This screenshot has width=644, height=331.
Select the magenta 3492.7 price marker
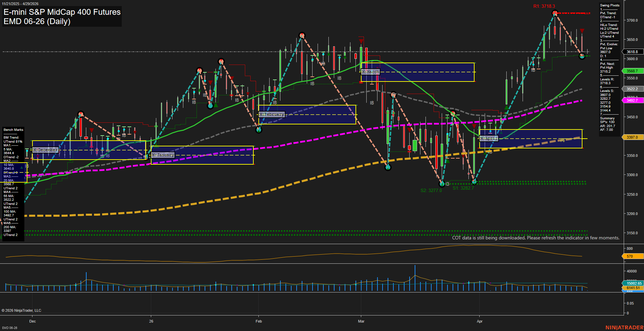click(x=632, y=100)
